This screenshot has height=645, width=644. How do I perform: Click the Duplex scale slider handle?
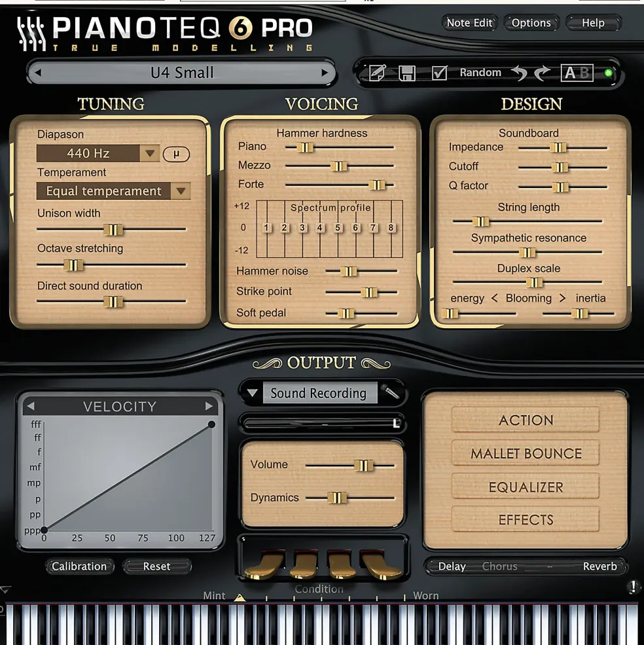535,282
